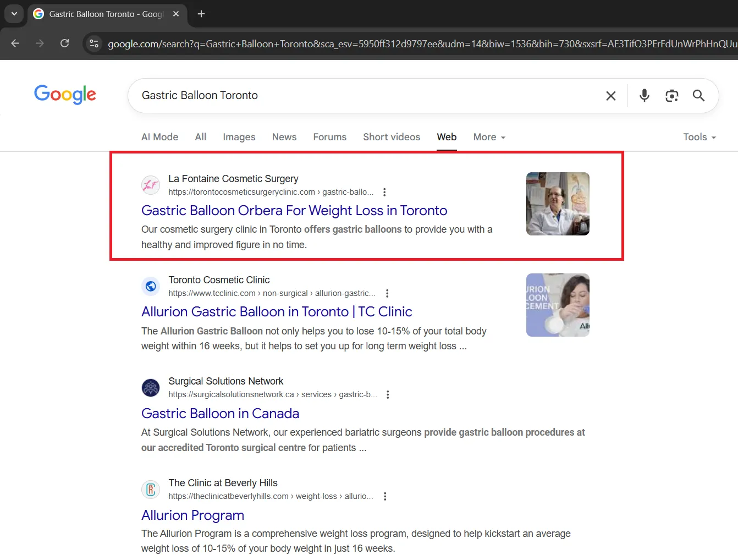Open the Gastric Balloon in Canada result
The height and width of the screenshot is (560, 738).
pos(220,414)
